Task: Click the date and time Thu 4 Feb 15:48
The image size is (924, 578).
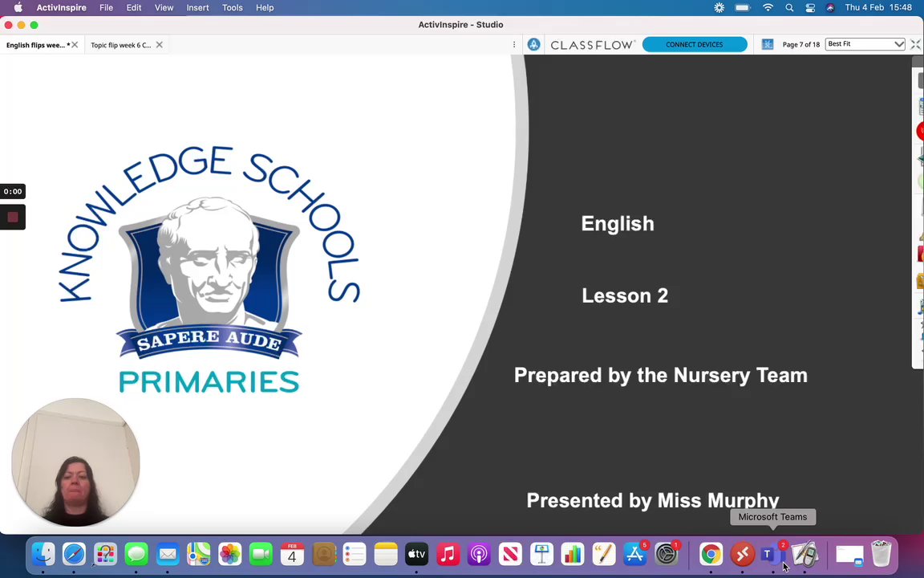Action: coord(878,8)
